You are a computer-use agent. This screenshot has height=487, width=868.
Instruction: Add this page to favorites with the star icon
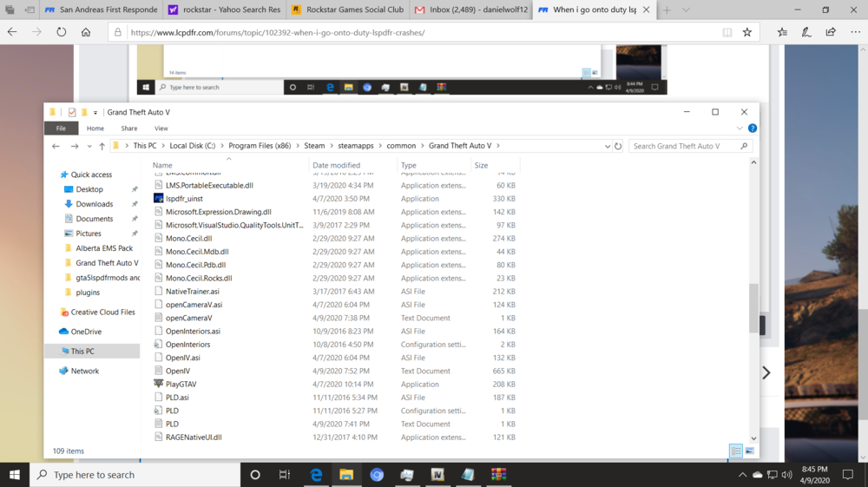746,32
